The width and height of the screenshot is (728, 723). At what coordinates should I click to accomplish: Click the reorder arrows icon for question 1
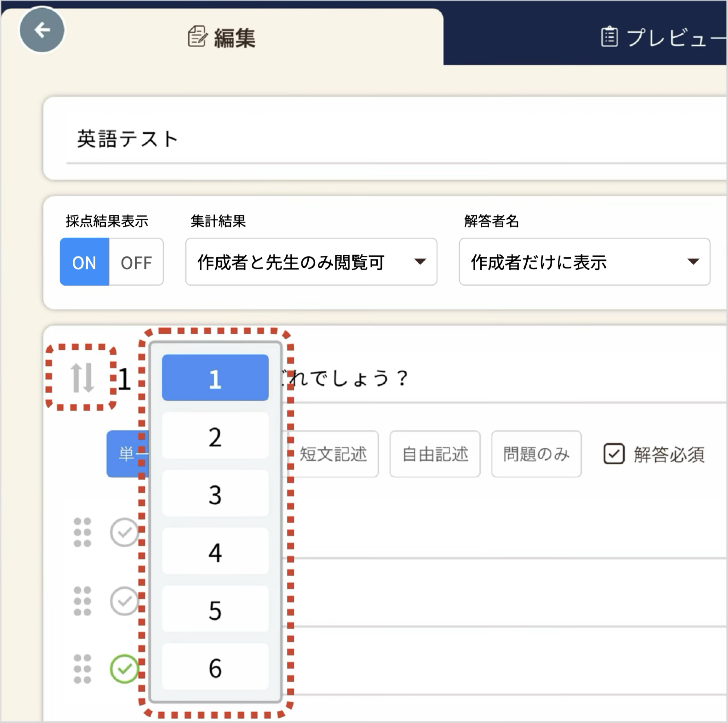click(x=82, y=378)
